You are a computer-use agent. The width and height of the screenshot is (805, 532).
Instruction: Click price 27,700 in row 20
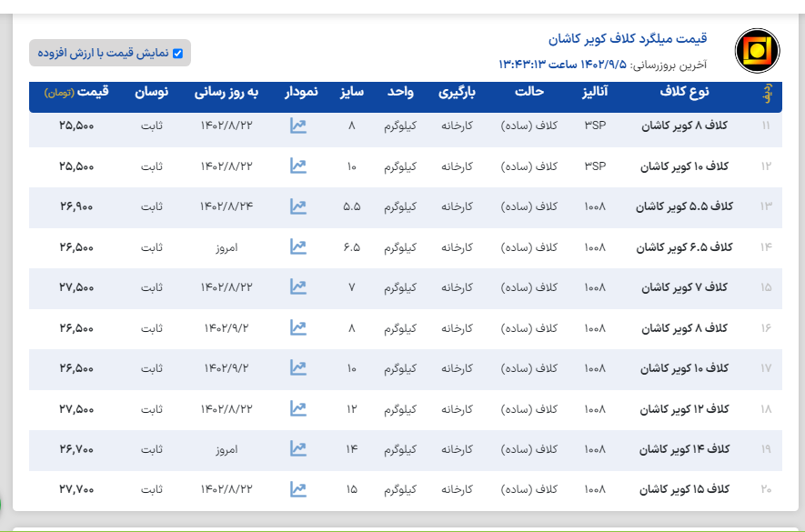(76, 489)
